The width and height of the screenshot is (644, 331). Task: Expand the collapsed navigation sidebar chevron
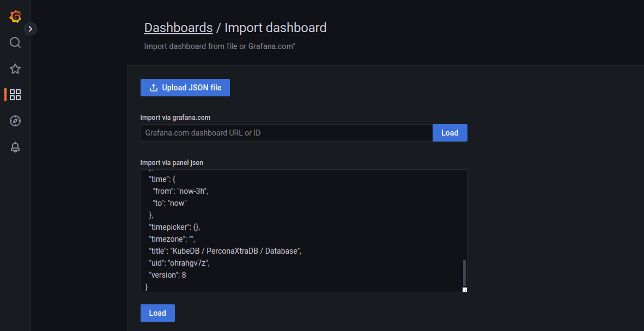coord(30,28)
